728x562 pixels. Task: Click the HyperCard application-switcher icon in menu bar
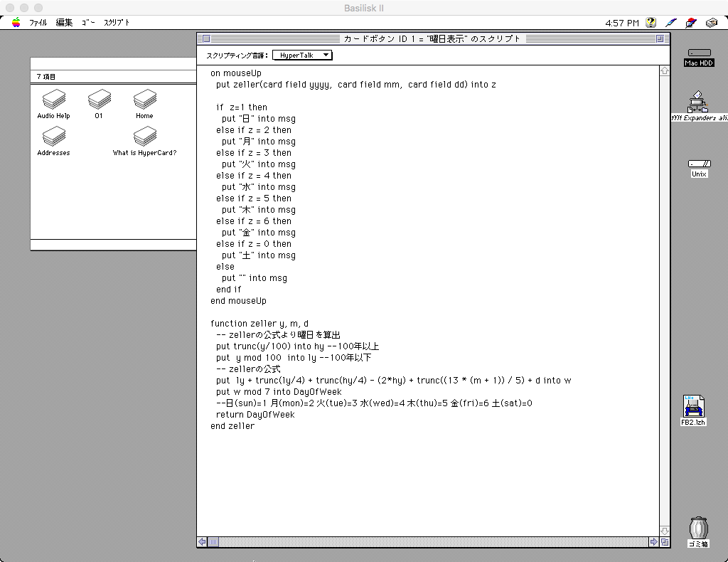(x=691, y=22)
